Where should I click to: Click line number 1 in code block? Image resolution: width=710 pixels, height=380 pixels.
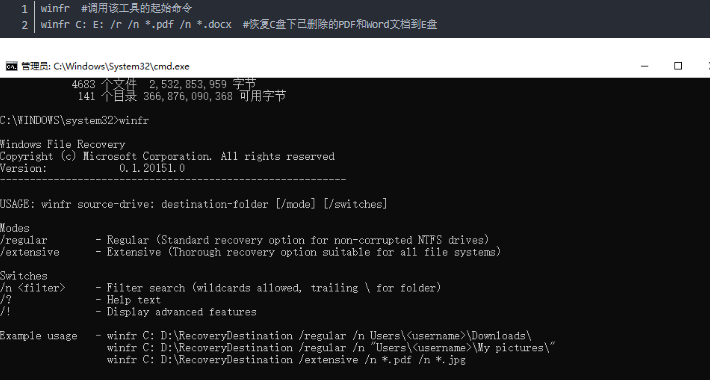[24, 9]
